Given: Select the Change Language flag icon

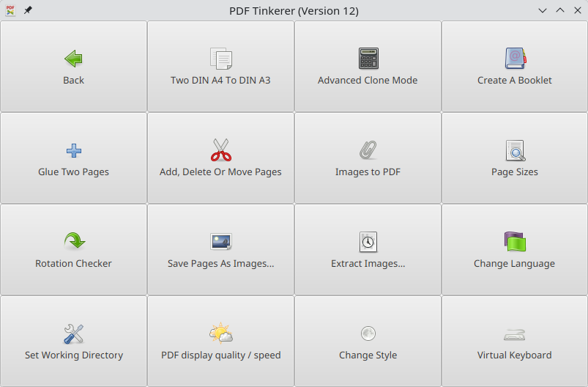Looking at the screenshot, I should click(515, 241).
